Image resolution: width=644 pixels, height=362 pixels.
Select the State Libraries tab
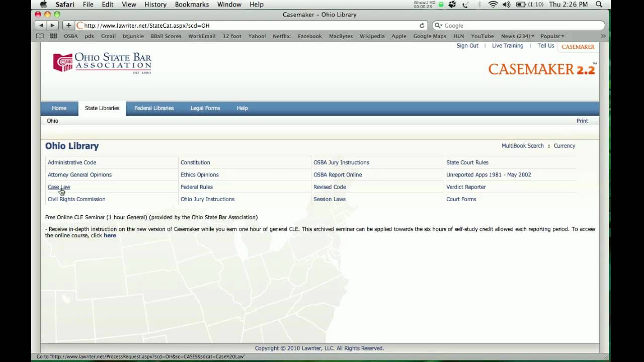tap(102, 108)
